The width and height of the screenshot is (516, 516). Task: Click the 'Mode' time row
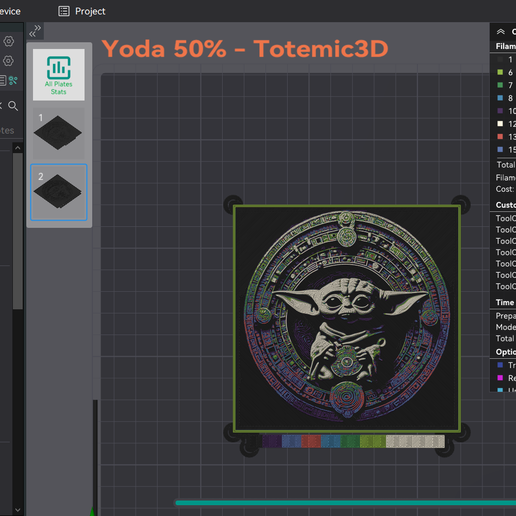[505, 327]
